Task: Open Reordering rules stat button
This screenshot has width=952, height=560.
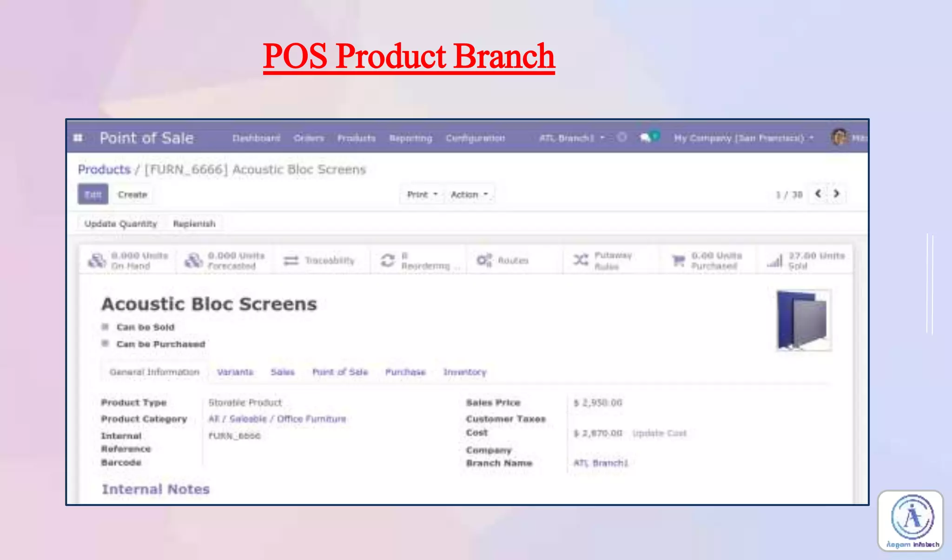Action: (418, 261)
